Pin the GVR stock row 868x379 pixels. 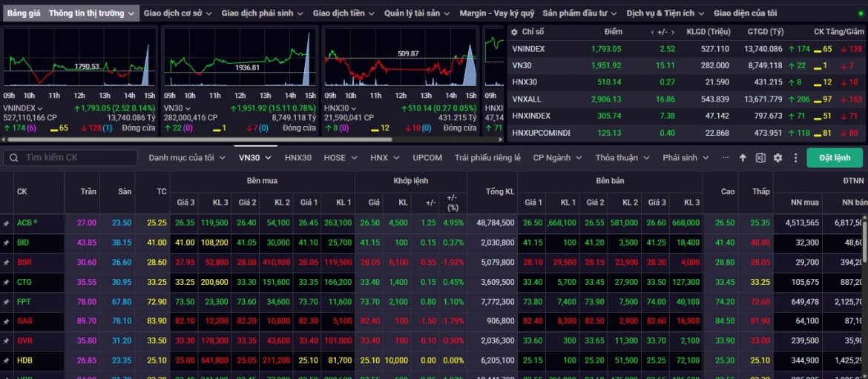point(6,341)
